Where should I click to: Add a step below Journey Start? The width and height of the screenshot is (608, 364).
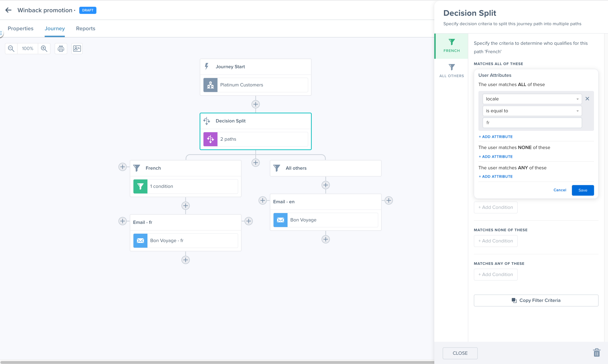(x=256, y=104)
